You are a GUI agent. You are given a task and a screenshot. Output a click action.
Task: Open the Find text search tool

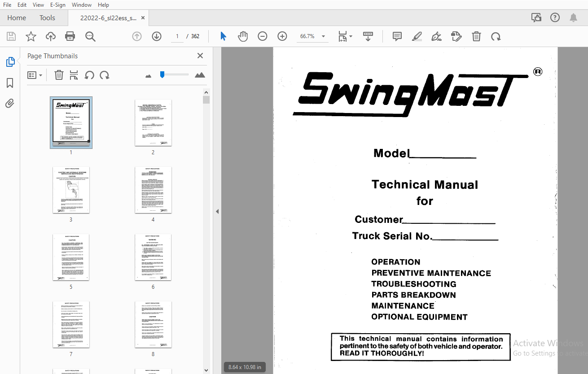(x=90, y=36)
